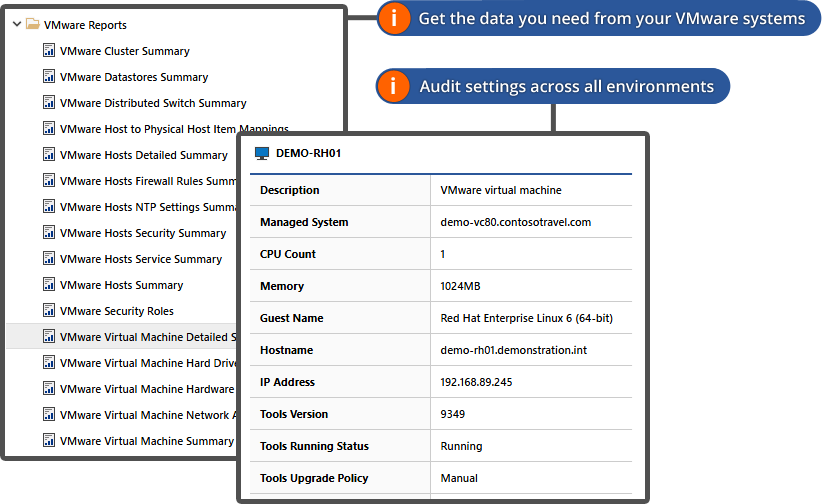Open VMware Hosts Firewall Rules report
The width and height of the screenshot is (822, 504).
[148, 181]
